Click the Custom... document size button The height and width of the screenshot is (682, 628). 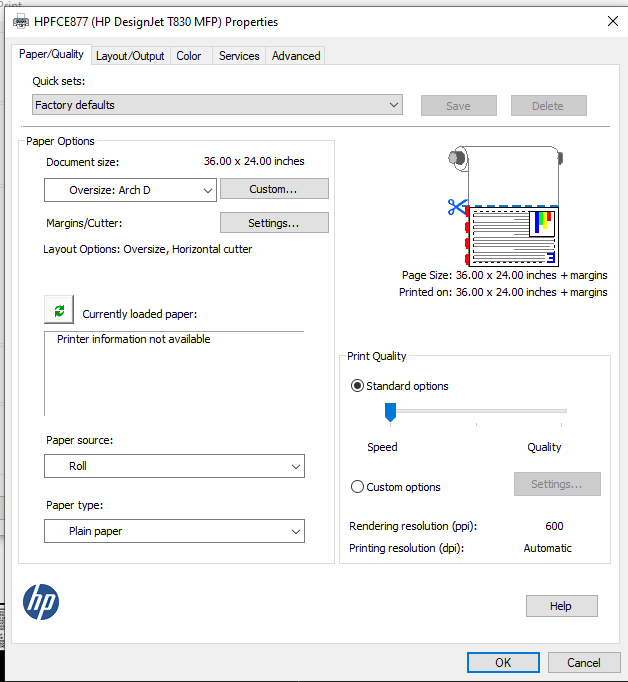pyautogui.click(x=274, y=189)
